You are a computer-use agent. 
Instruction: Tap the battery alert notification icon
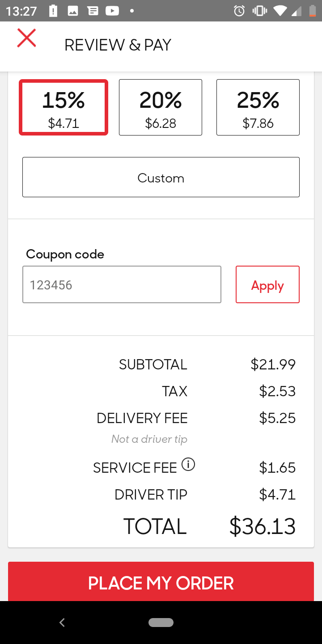point(53,11)
